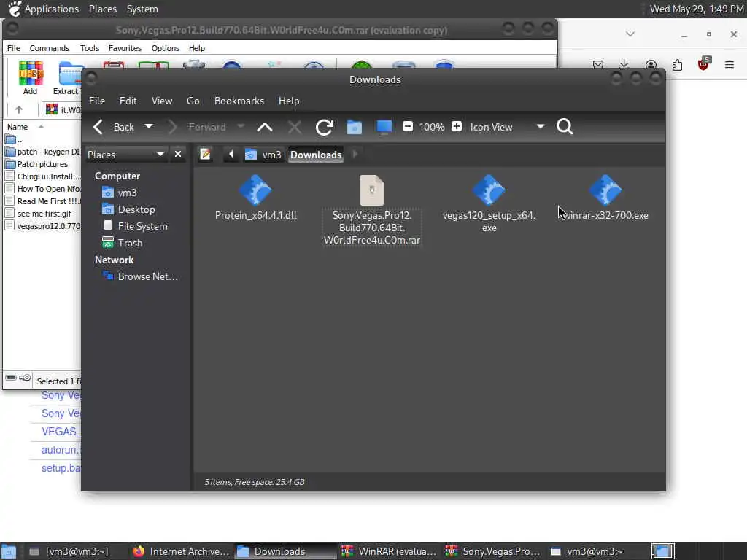Click the clock showing Wed May 29
Screen dimensions: 747x560
pos(697,9)
